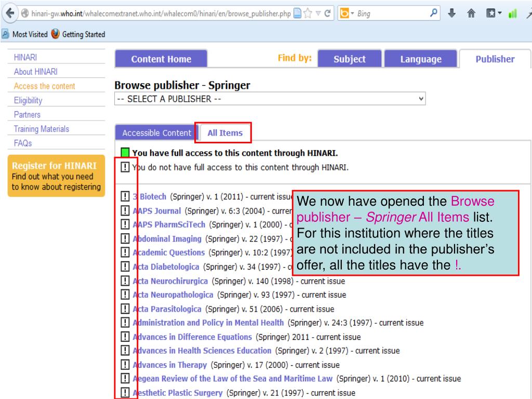The image size is (532, 399).
Task: Click the exclamation icon beside Abdominal Imaging
Action: click(x=125, y=238)
